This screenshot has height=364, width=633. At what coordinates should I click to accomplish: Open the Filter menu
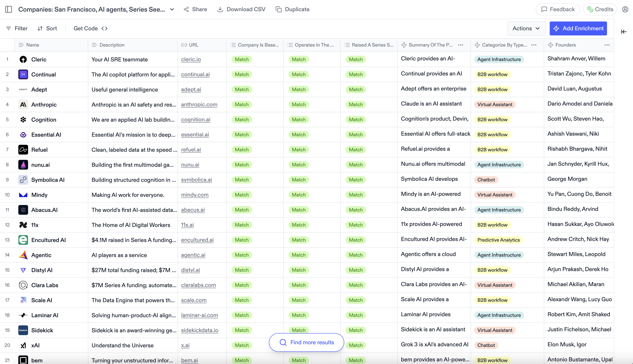click(x=16, y=28)
